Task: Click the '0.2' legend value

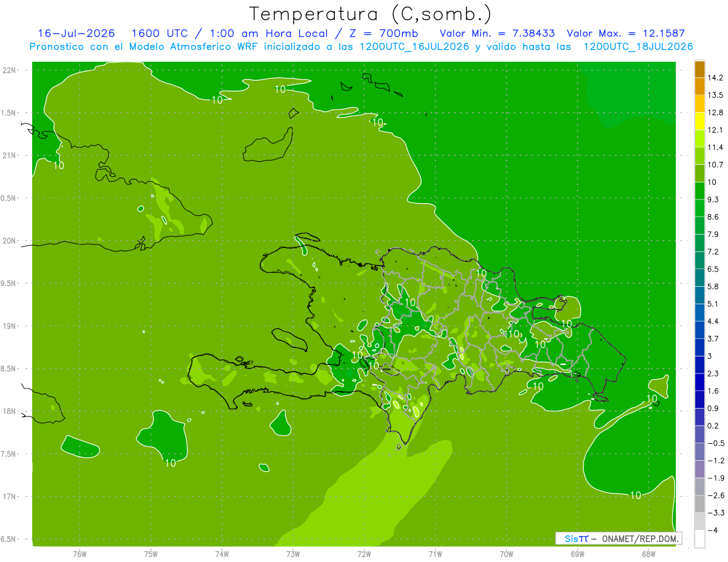Action: [713, 426]
